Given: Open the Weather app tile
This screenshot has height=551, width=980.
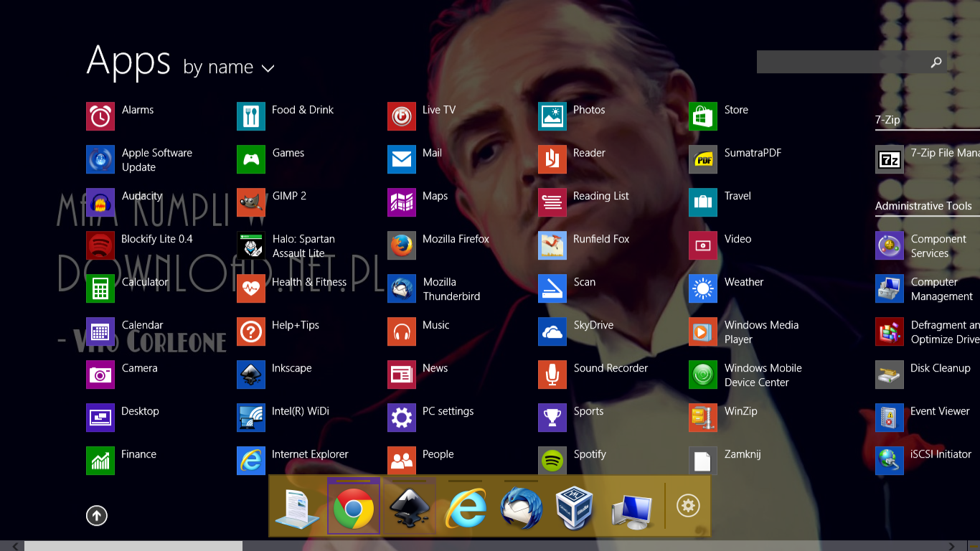Looking at the screenshot, I should pos(703,288).
